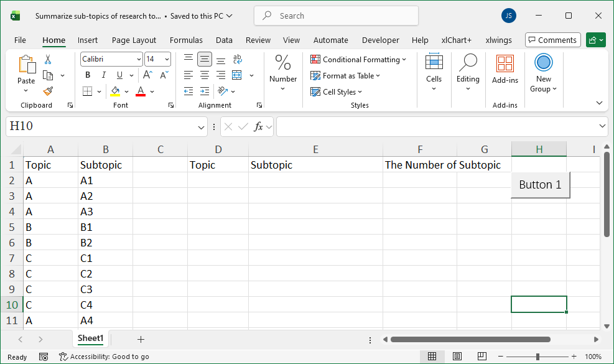Apply a fill color to the cell
Viewport: 614px width, 364px height.
coord(114,91)
